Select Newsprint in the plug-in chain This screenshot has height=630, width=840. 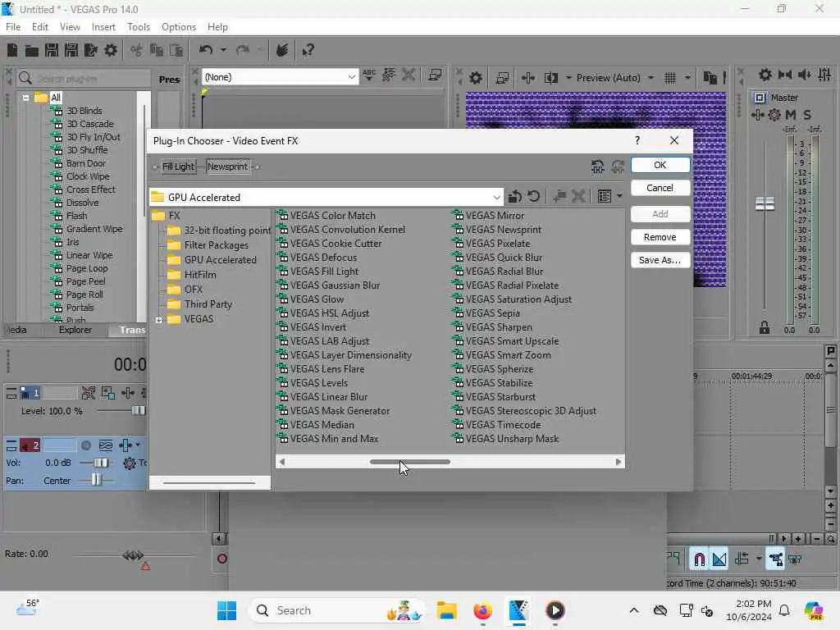click(x=228, y=167)
